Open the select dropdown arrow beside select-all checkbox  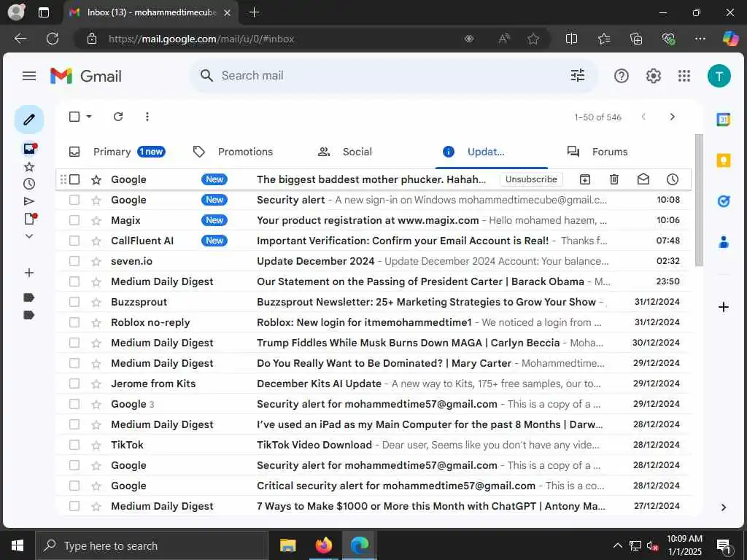[x=89, y=117]
